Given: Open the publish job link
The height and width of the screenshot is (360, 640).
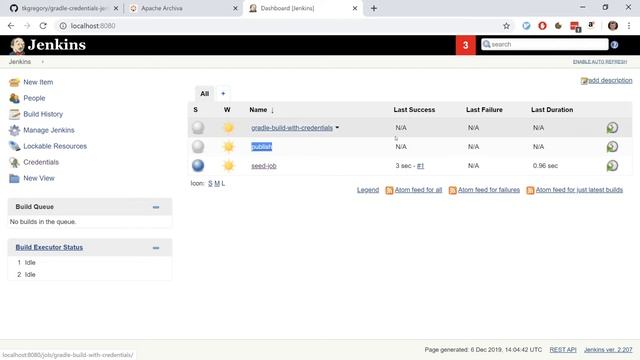Looking at the screenshot, I should (261, 147).
